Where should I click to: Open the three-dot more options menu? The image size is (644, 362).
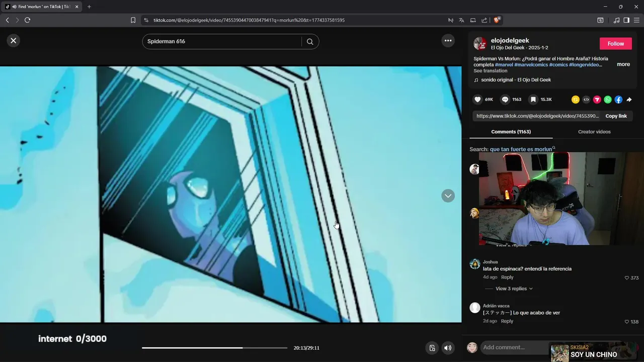tap(448, 41)
